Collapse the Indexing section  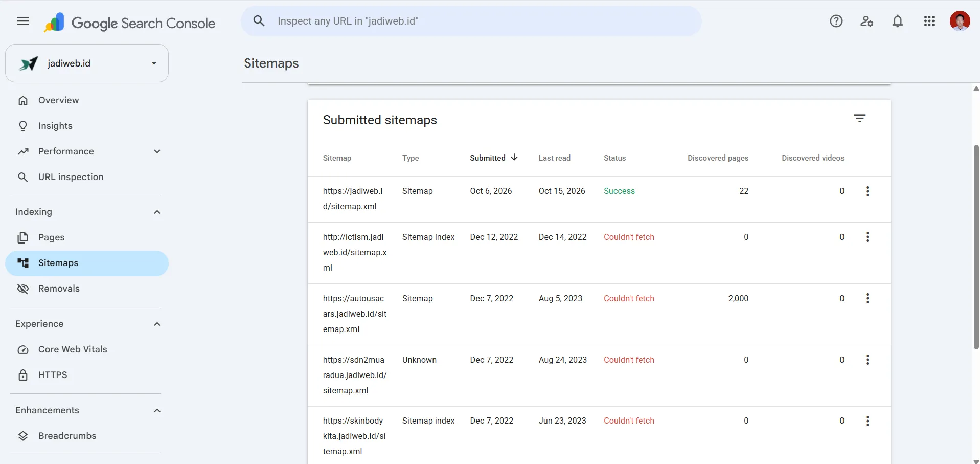[157, 212]
